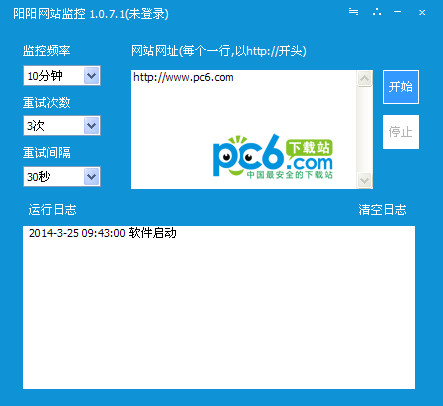The width and height of the screenshot is (443, 406).
Task: Expand the 监控频率 dropdown arrow
Action: pyautogui.click(x=91, y=76)
